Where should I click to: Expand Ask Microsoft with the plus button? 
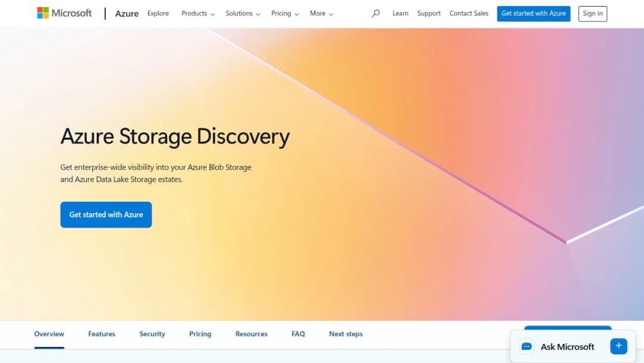[x=618, y=346]
